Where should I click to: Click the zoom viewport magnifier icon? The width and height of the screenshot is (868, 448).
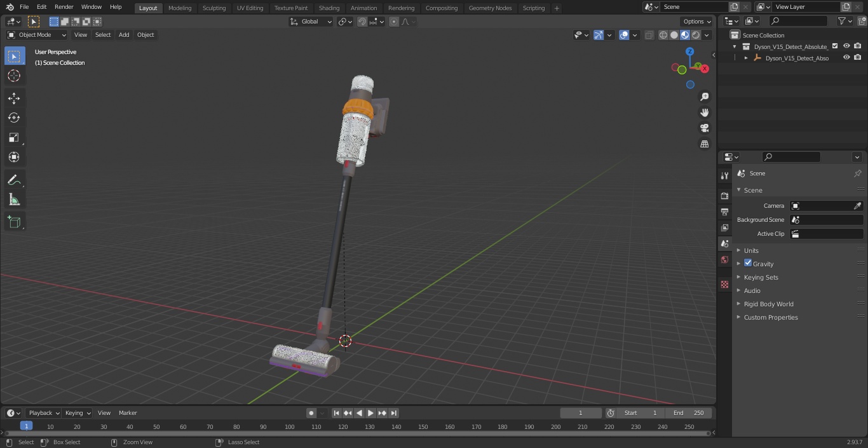tap(704, 97)
